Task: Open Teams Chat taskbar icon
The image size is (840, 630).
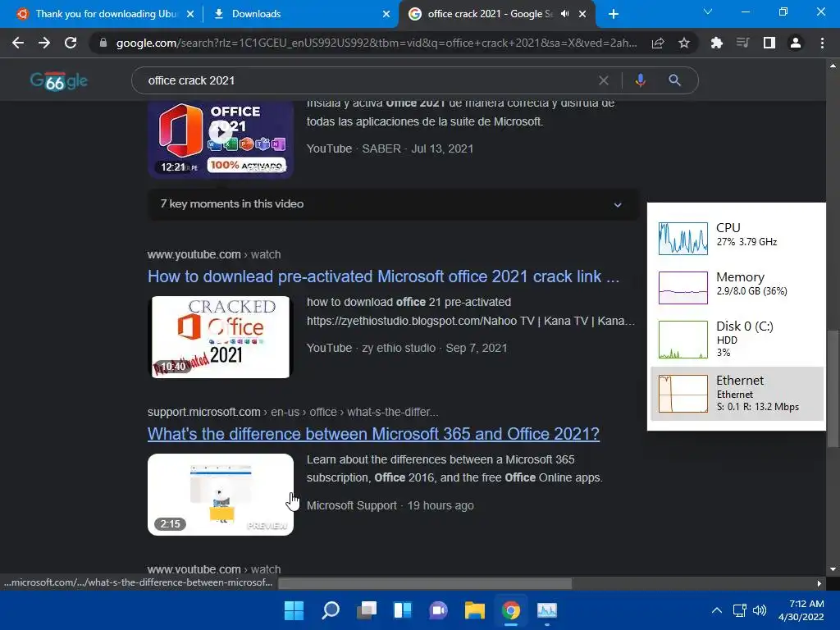Action: 438,610
